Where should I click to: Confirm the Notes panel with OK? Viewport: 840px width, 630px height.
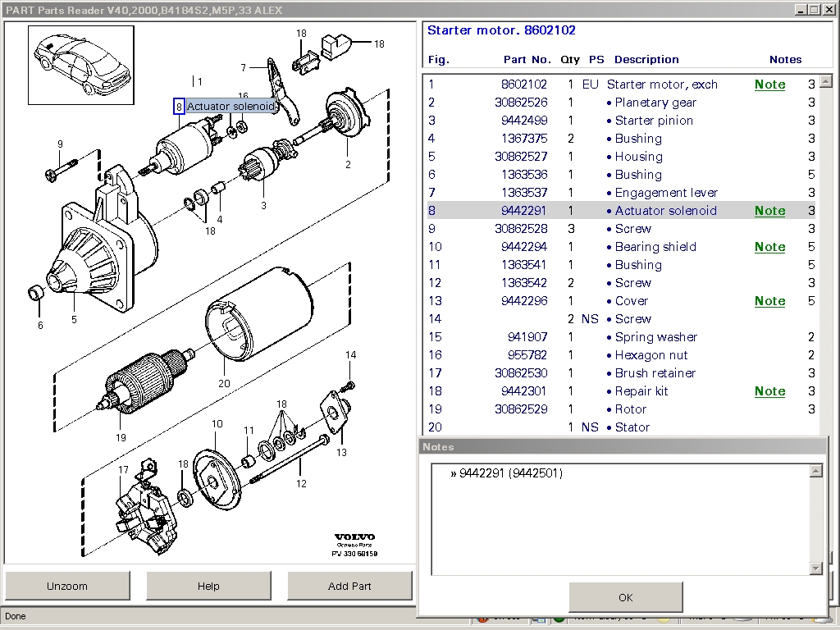626,597
